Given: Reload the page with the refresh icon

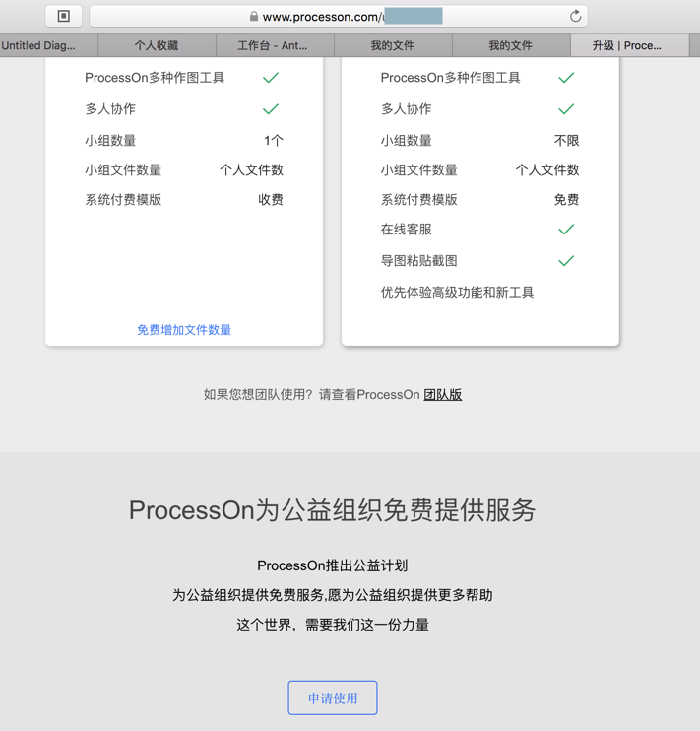Looking at the screenshot, I should click(575, 17).
